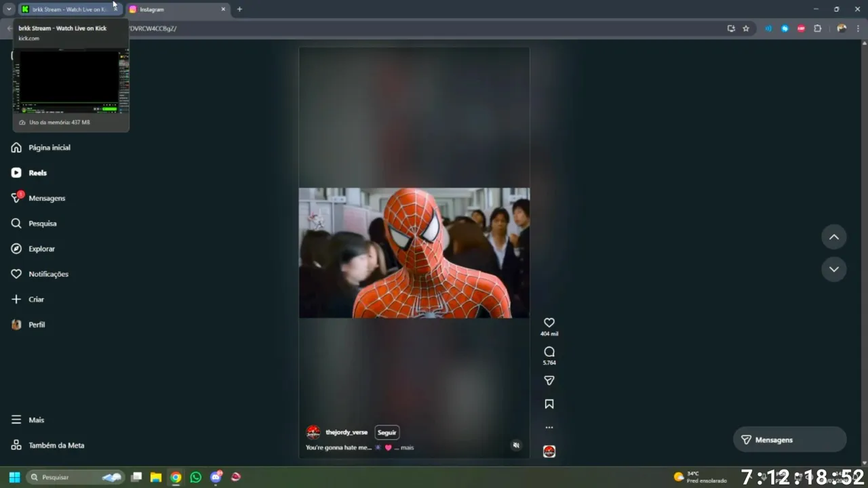Follow thejordy_verse with Seguir button
The width and height of the screenshot is (868, 488).
[387, 432]
